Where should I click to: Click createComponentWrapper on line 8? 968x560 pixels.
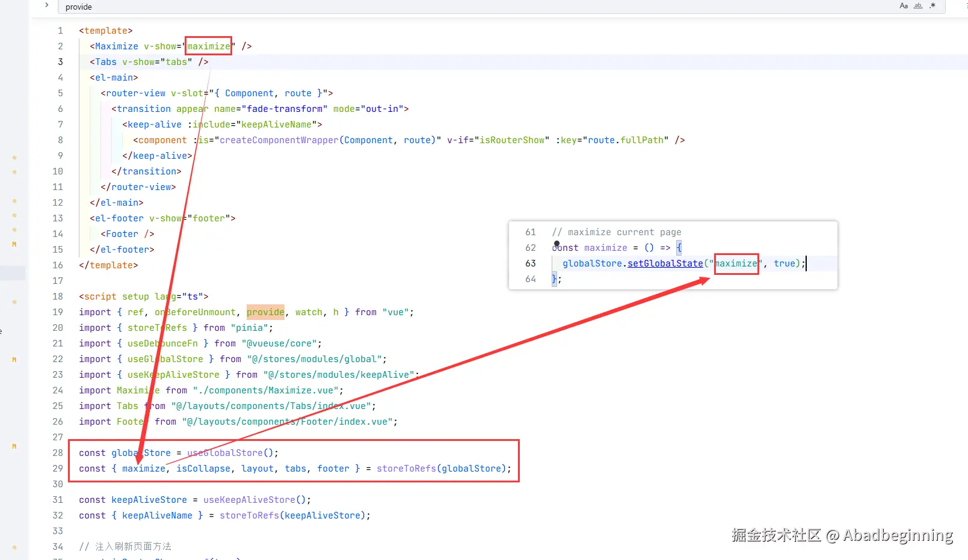(279, 140)
